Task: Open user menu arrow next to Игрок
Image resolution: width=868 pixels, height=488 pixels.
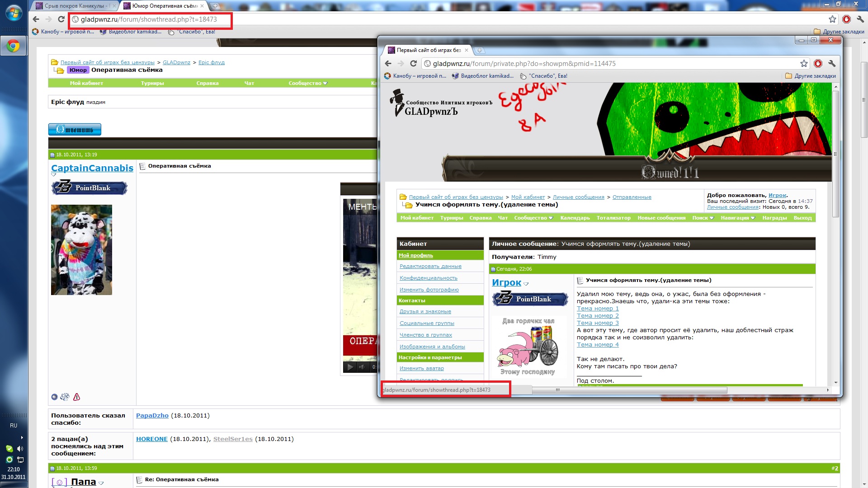Action: point(526,284)
